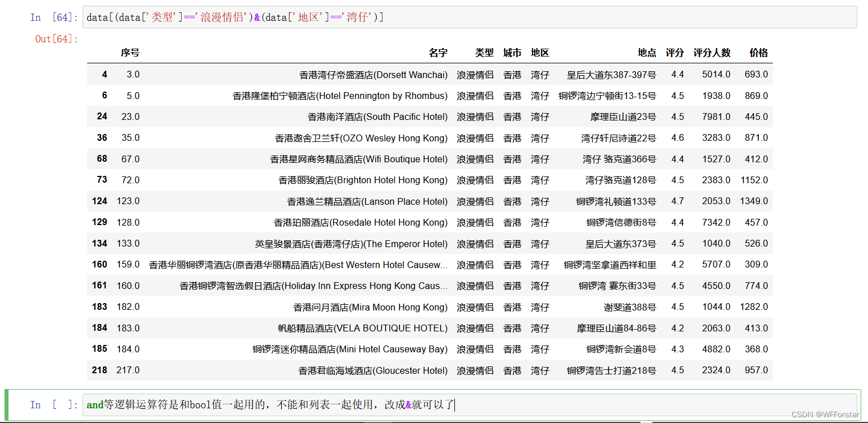Click the 评分 column header
Image resolution: width=868 pixels, height=423 pixels.
coord(674,53)
